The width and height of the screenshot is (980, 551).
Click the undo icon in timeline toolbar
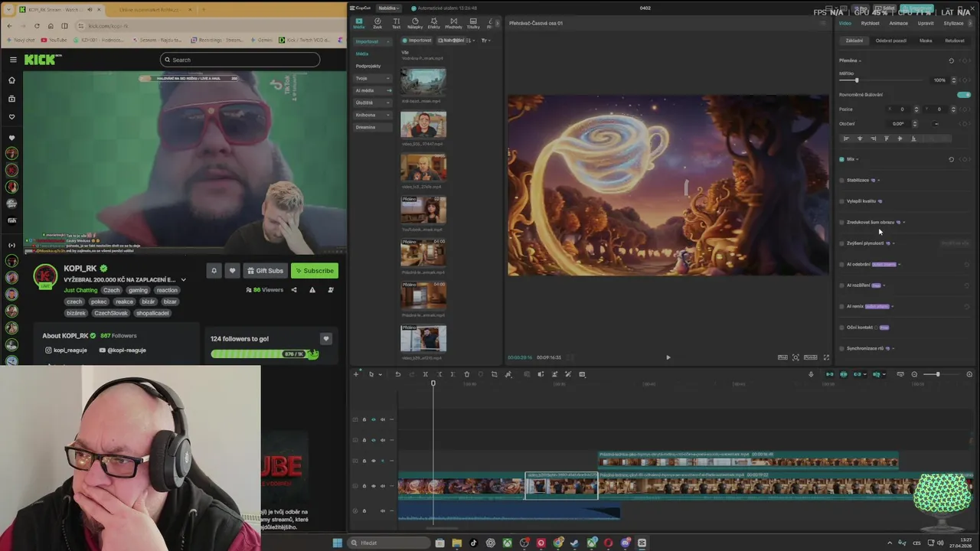(397, 374)
